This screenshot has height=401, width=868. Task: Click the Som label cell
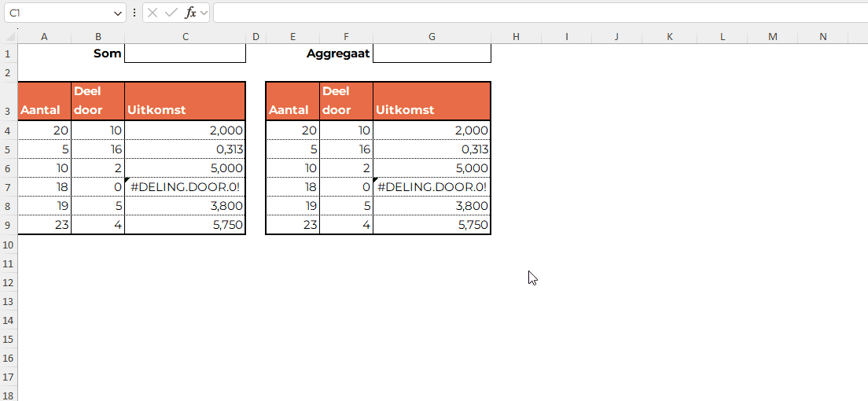tap(98, 53)
